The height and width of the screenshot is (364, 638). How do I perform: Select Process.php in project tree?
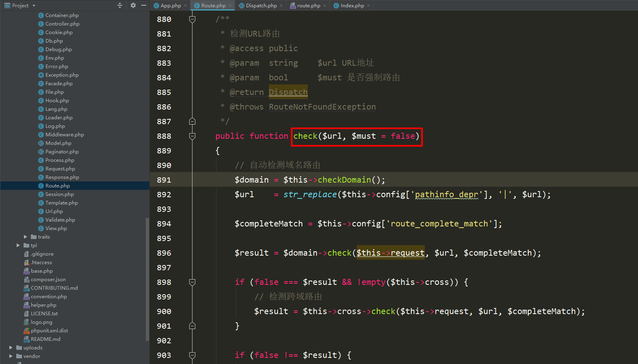[60, 160]
